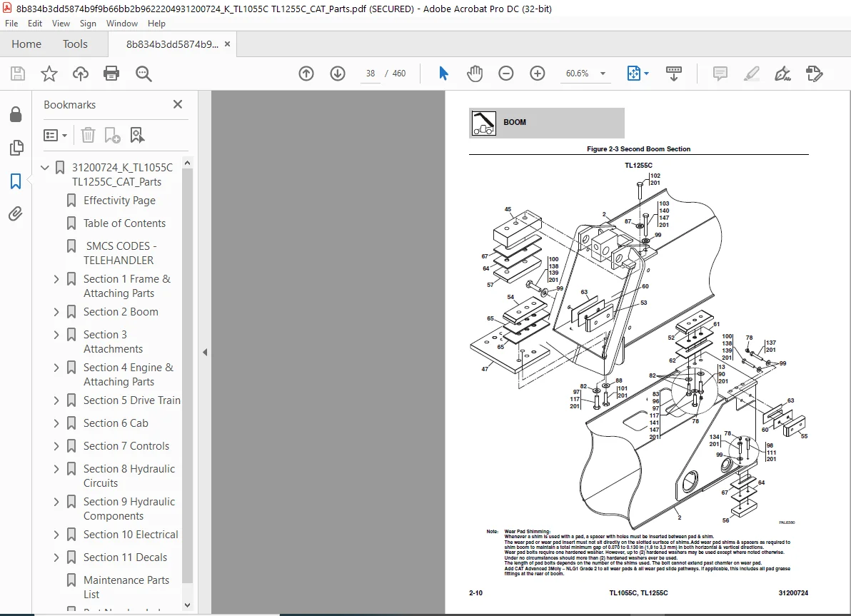Viewport: 851px width, 616px height.
Task: Activate the Selection arrow tool
Action: (x=443, y=74)
